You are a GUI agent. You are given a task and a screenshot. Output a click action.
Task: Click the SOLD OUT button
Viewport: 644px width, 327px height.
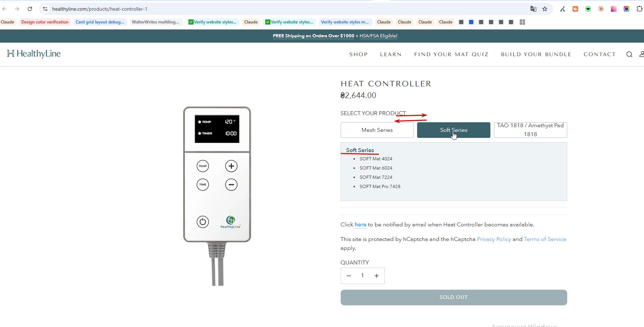[x=454, y=297]
